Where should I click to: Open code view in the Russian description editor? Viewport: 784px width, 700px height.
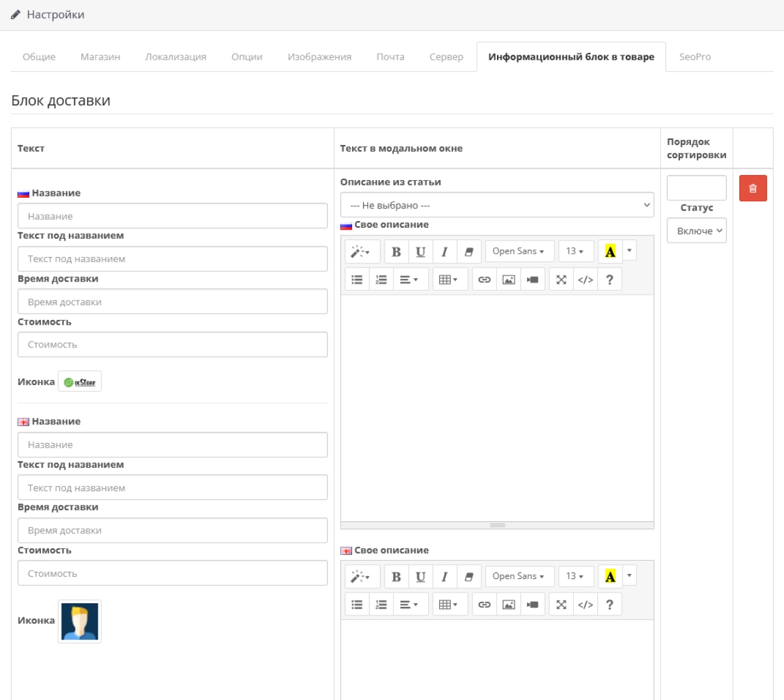(586, 280)
